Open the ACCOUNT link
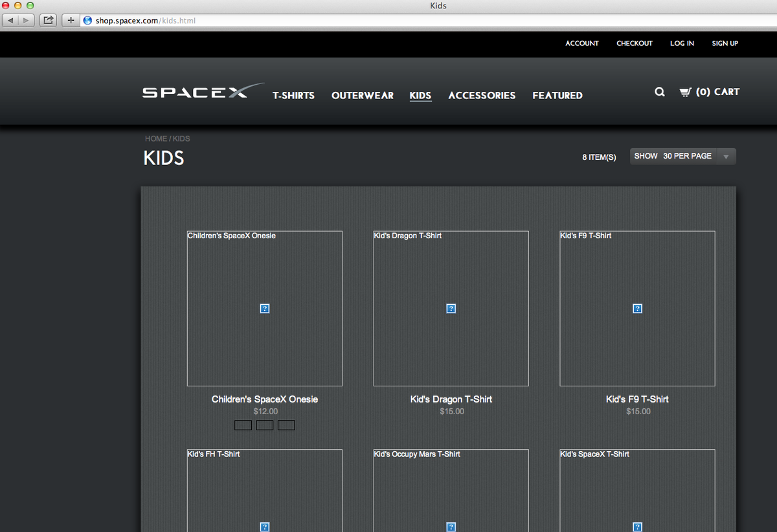Viewport: 777px width, 532px height. pyautogui.click(x=582, y=43)
